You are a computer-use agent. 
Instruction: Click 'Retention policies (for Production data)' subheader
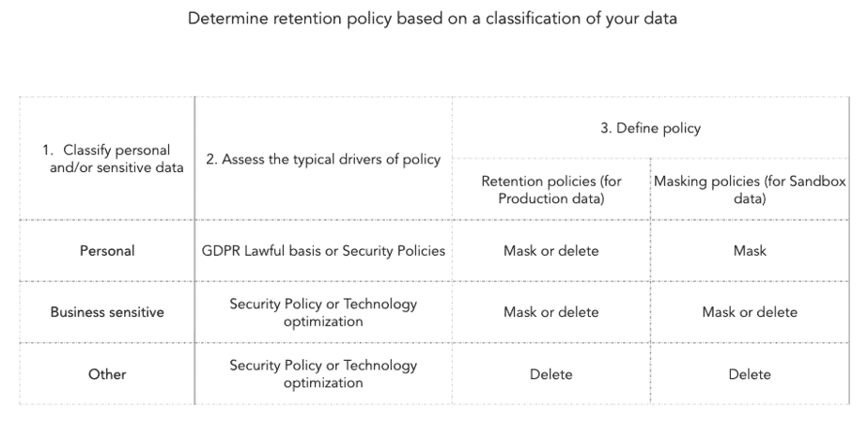550,189
